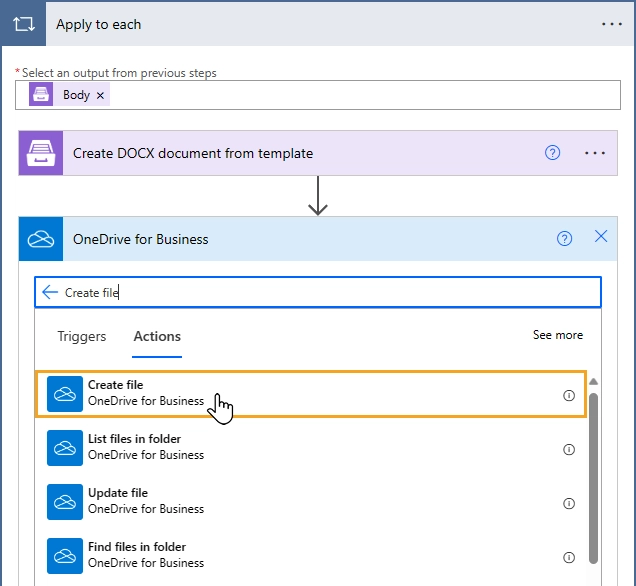Switch to the Triggers tab
The width and height of the screenshot is (636, 586).
click(82, 336)
